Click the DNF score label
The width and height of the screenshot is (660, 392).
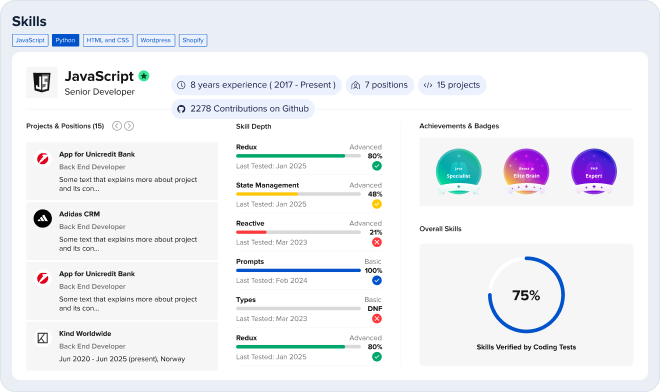tap(375, 309)
